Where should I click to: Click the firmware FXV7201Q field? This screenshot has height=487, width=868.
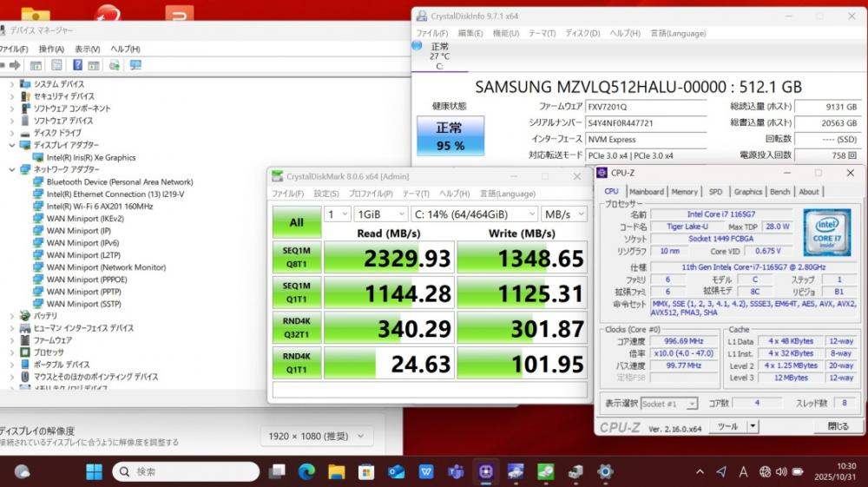pyautogui.click(x=646, y=107)
